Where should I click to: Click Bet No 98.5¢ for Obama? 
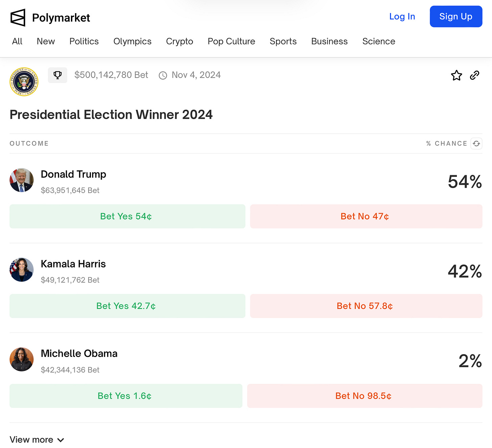coord(365,396)
